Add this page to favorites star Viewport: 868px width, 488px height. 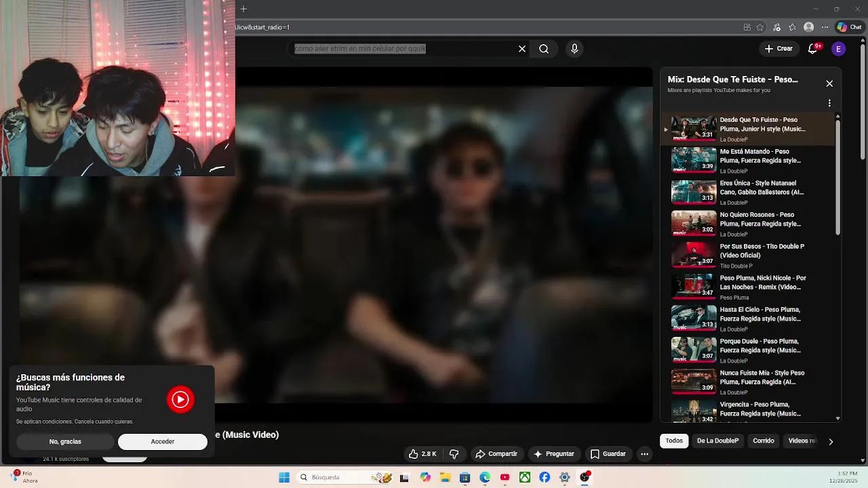click(760, 27)
